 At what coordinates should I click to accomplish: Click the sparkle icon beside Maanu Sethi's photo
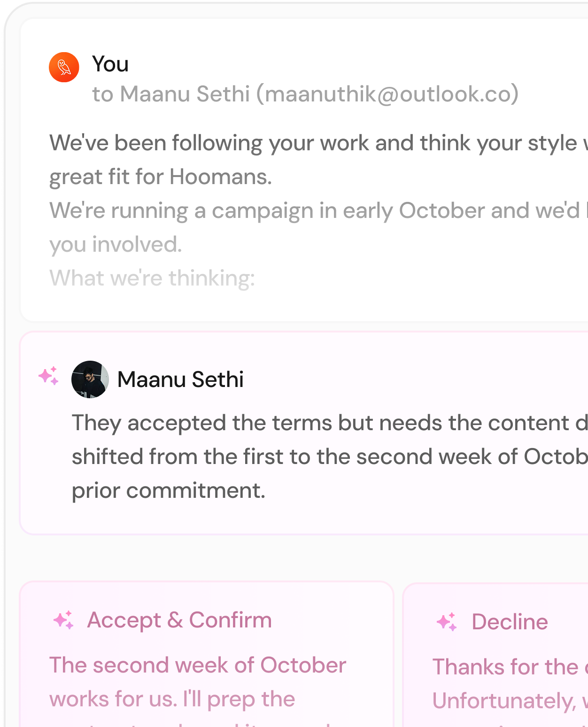(x=48, y=376)
